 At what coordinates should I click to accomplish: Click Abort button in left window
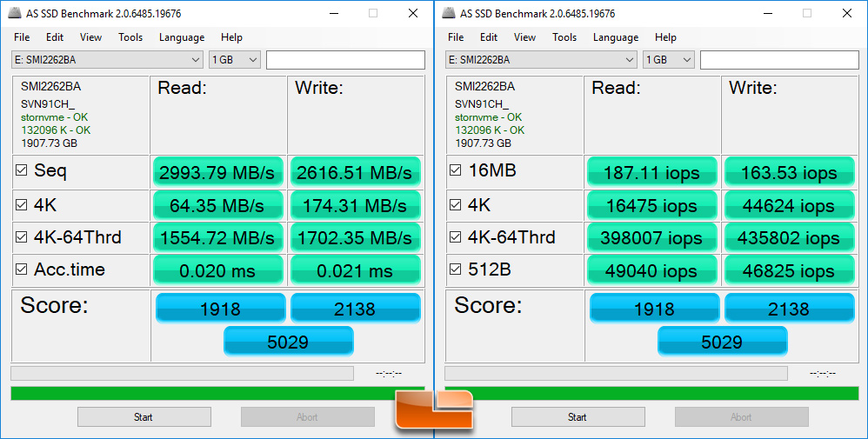click(x=307, y=417)
